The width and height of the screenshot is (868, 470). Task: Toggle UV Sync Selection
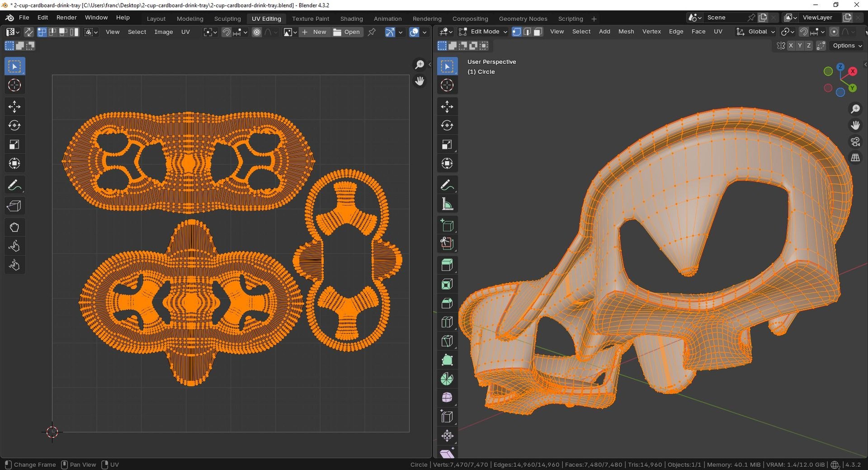(x=28, y=32)
